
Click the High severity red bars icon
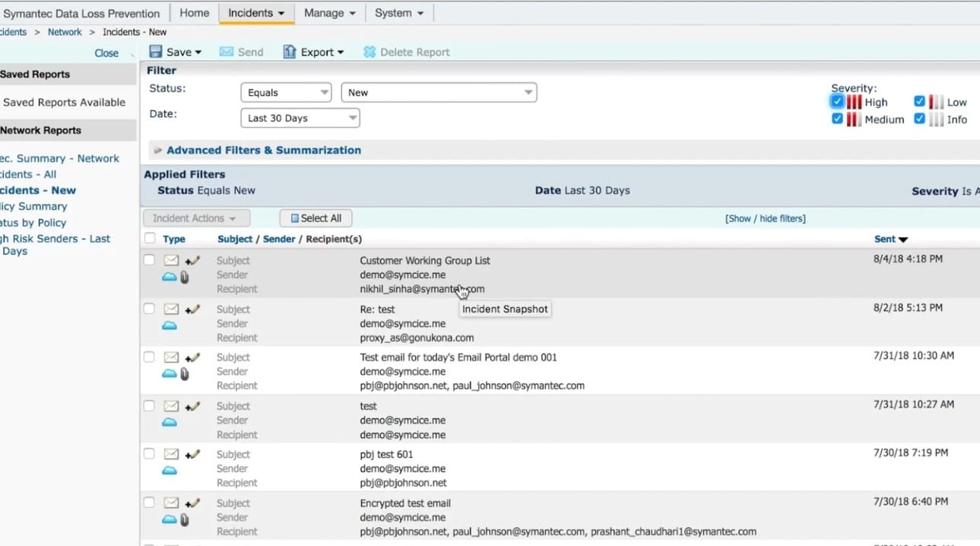coord(855,102)
